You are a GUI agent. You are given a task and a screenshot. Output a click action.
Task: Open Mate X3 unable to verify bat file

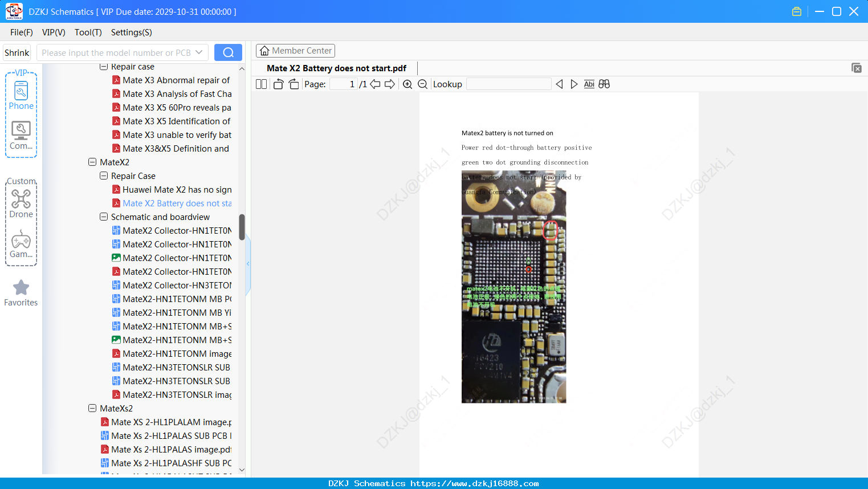point(172,135)
